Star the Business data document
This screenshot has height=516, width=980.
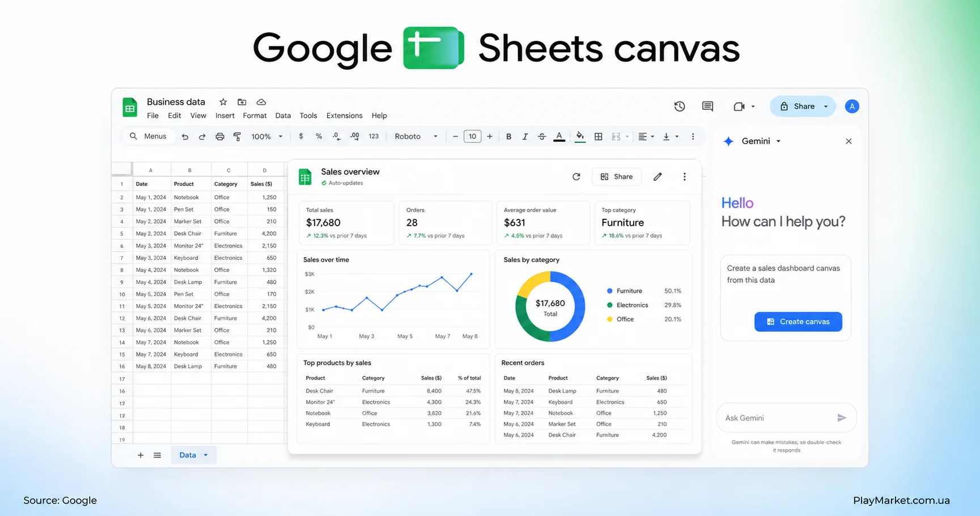[223, 102]
